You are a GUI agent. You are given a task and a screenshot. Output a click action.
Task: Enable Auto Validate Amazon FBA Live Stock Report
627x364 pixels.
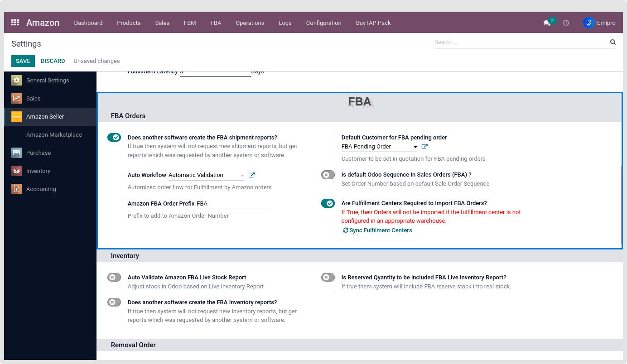[x=114, y=278]
